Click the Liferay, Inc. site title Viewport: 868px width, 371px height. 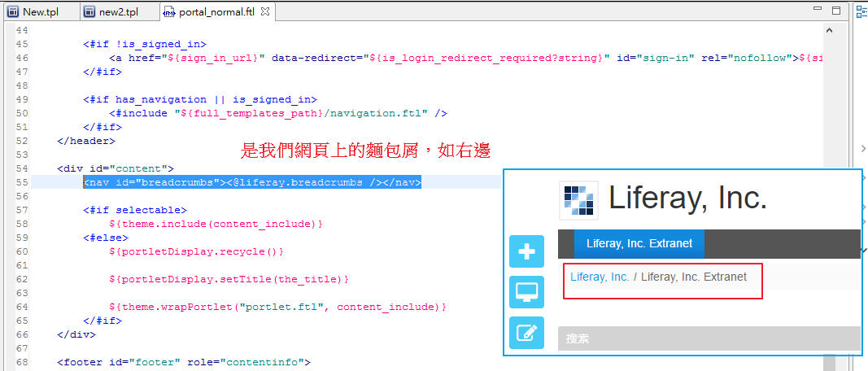(x=687, y=197)
